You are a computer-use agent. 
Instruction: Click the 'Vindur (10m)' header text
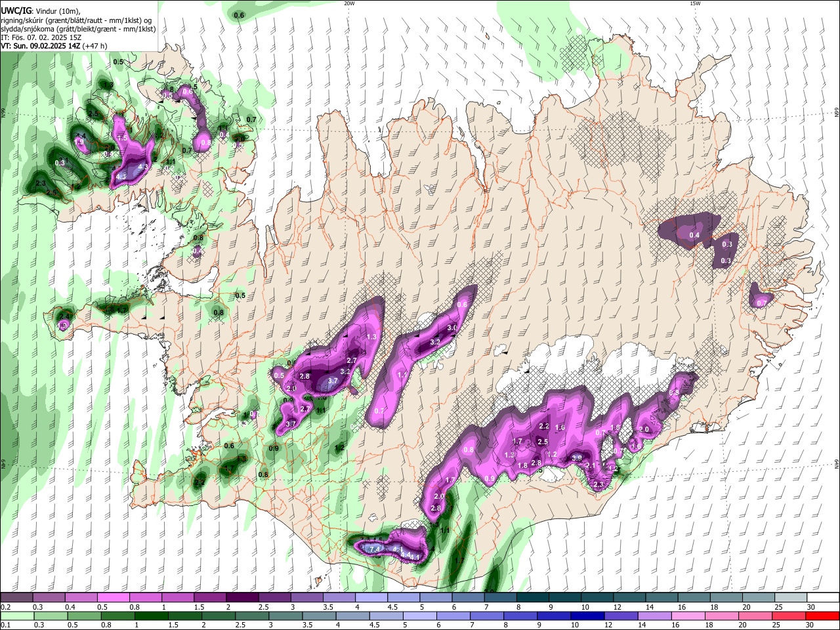point(56,12)
